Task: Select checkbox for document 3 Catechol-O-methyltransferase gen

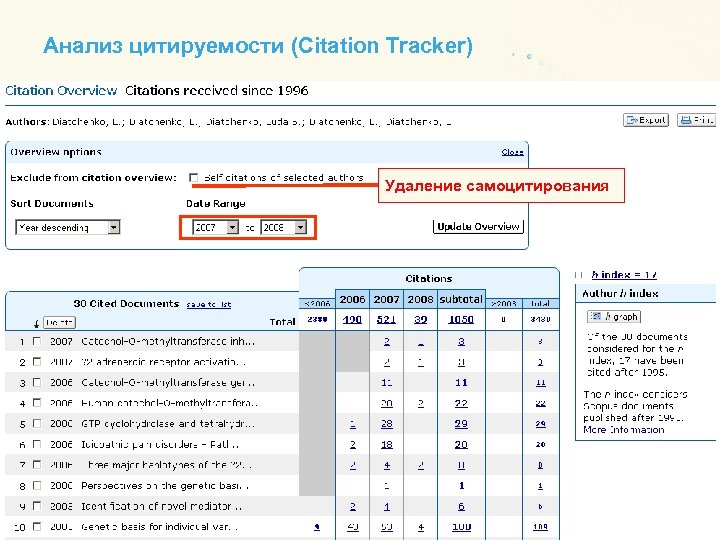Action: [37, 382]
